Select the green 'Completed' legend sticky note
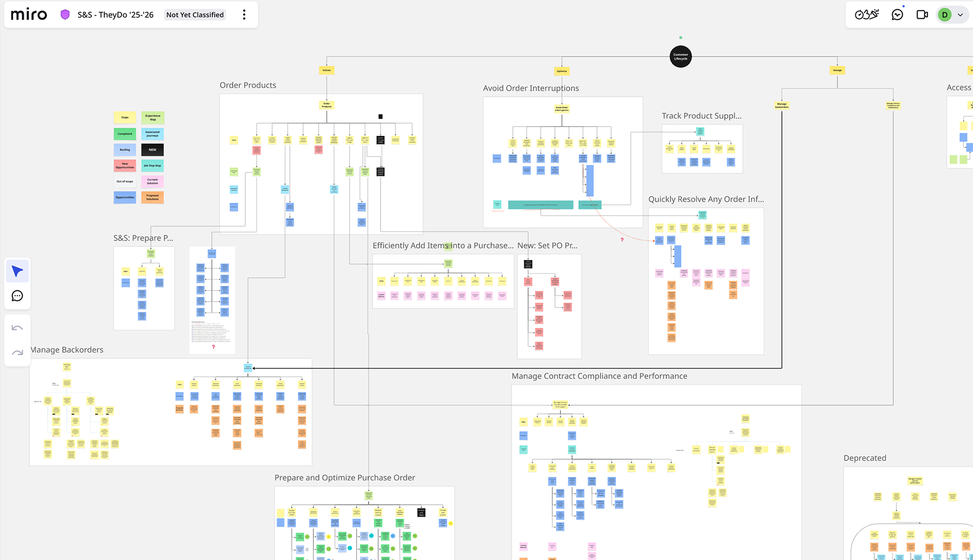 pos(125,134)
